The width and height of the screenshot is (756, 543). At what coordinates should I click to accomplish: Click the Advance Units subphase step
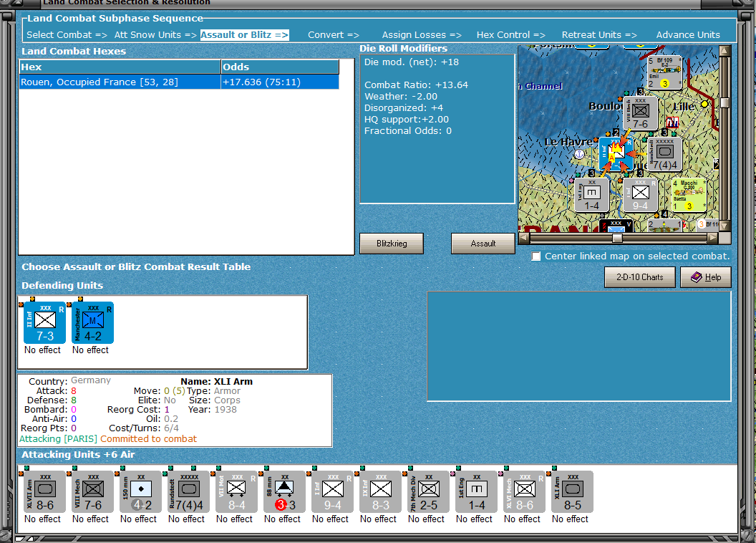tap(688, 34)
